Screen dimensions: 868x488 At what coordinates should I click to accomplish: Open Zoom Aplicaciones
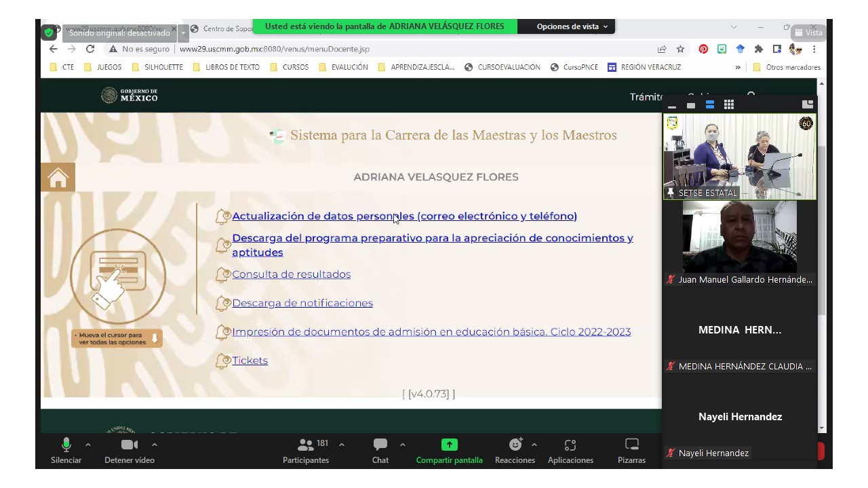(x=570, y=451)
